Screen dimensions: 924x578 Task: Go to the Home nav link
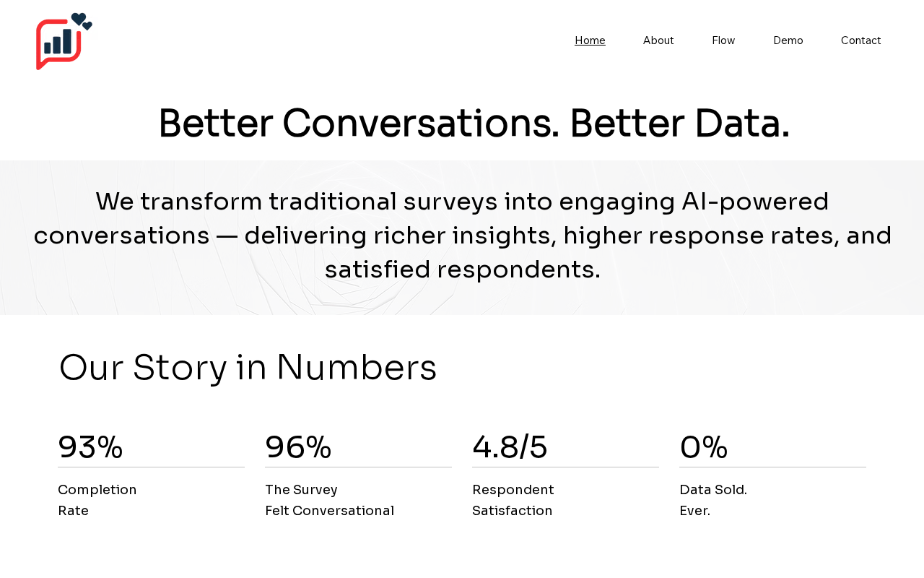click(590, 40)
